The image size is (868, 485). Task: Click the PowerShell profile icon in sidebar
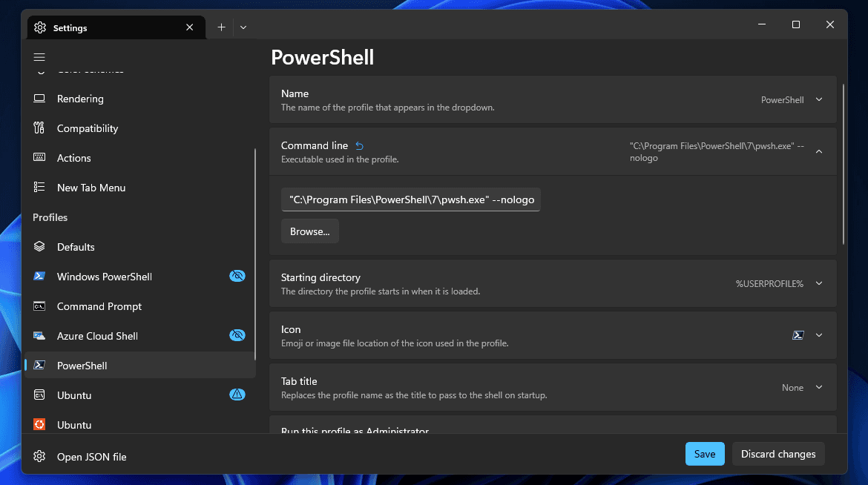tap(39, 365)
